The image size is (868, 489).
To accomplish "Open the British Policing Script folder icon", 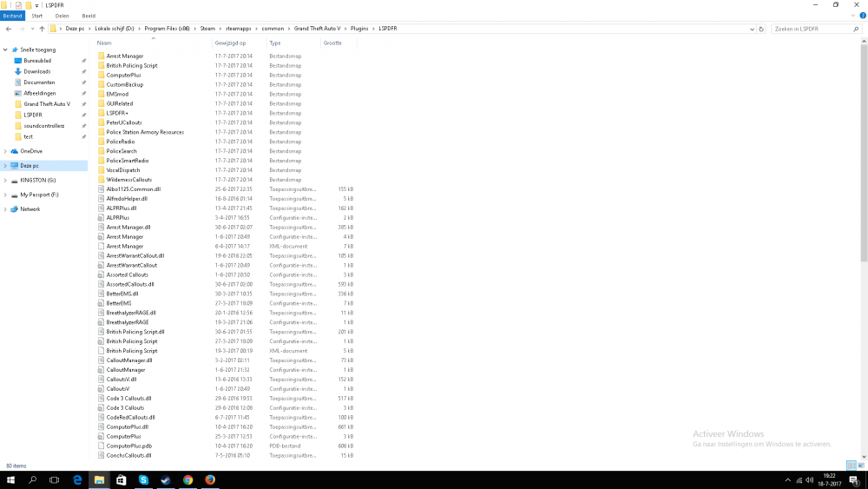I will pos(102,65).
